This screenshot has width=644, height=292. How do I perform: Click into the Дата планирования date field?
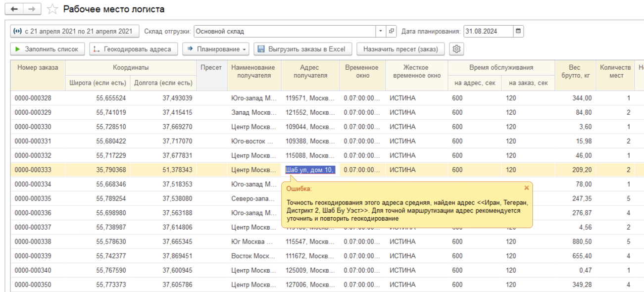488,31
